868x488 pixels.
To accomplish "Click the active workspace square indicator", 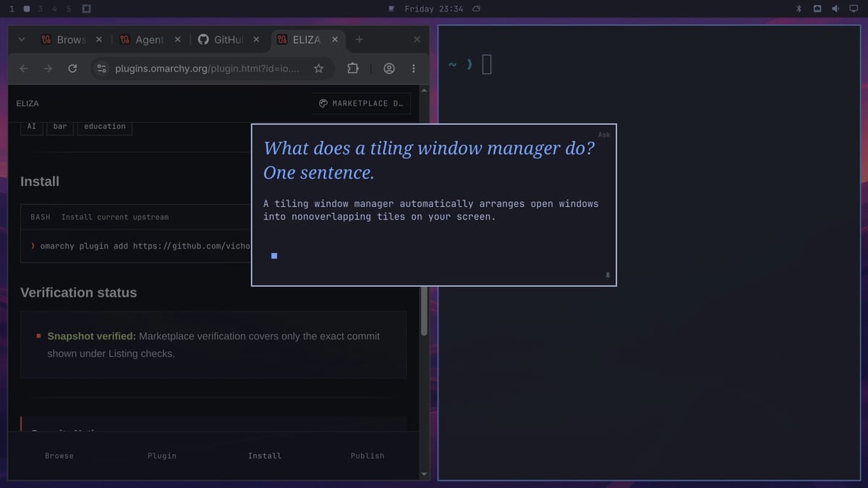I will (x=27, y=9).
